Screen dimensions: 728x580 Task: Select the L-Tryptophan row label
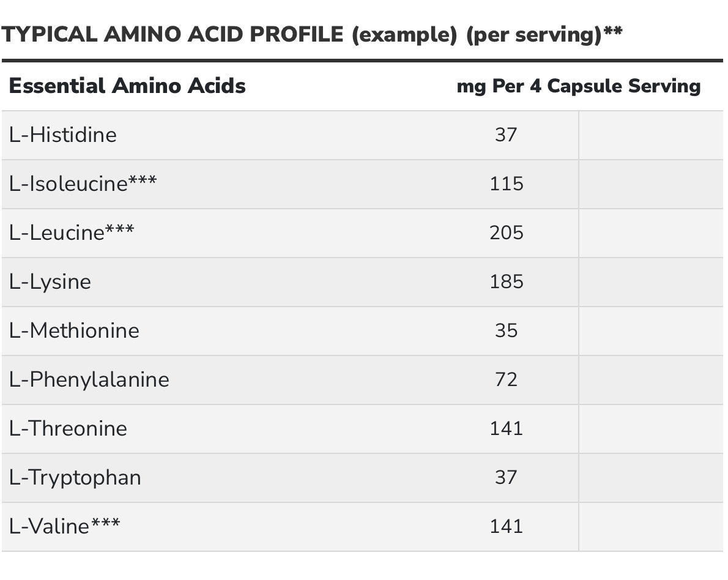pyautogui.click(x=75, y=477)
